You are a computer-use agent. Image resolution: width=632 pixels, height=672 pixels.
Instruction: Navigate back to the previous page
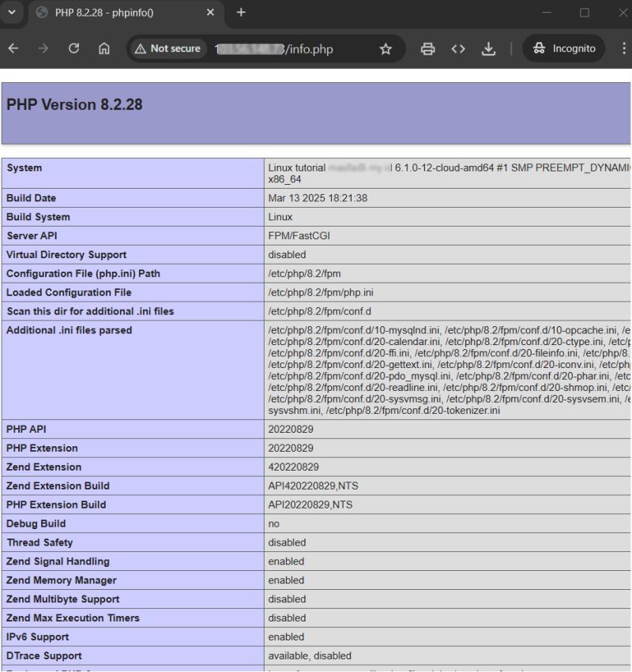pyautogui.click(x=14, y=48)
